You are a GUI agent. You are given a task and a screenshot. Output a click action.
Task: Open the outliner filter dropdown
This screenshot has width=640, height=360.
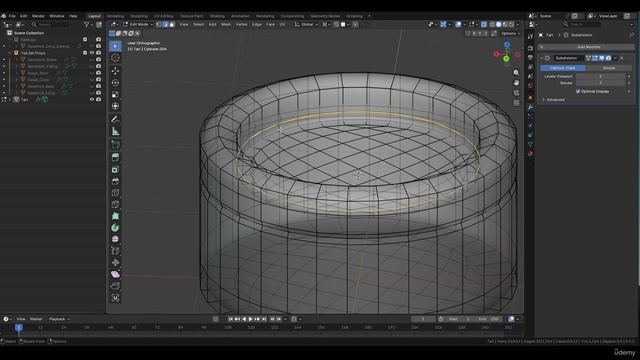tap(88, 25)
